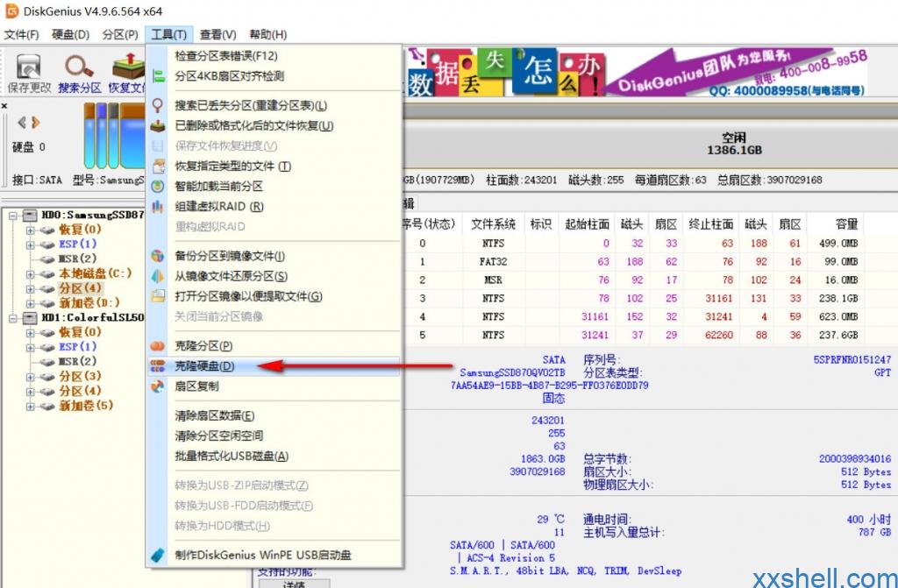Choose 批量格式化USB磁盘(A)
The width and height of the screenshot is (898, 588).
274,457
